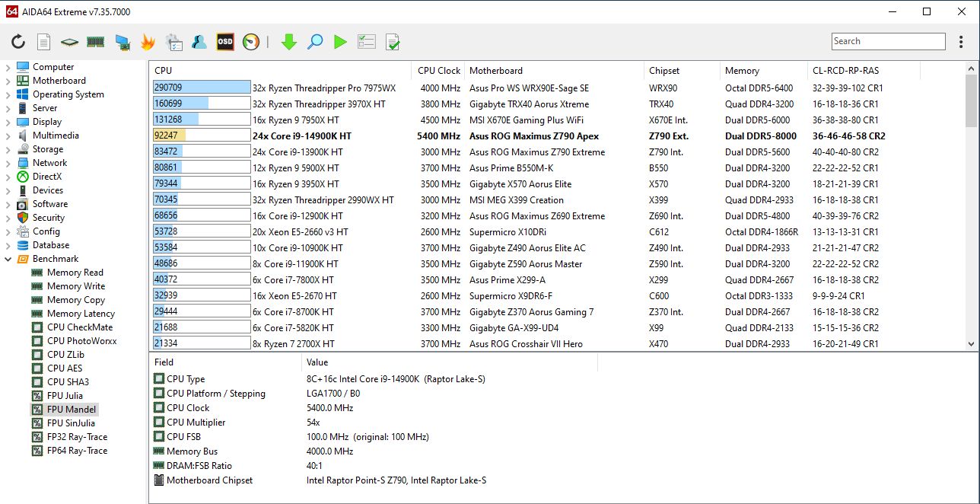Click the magnifier search toolbar icon
The width and height of the screenshot is (980, 504).
(314, 42)
